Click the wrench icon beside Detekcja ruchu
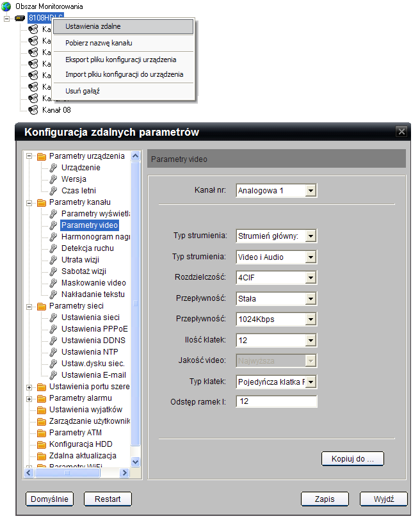This screenshot has width=420, height=523. [53, 248]
